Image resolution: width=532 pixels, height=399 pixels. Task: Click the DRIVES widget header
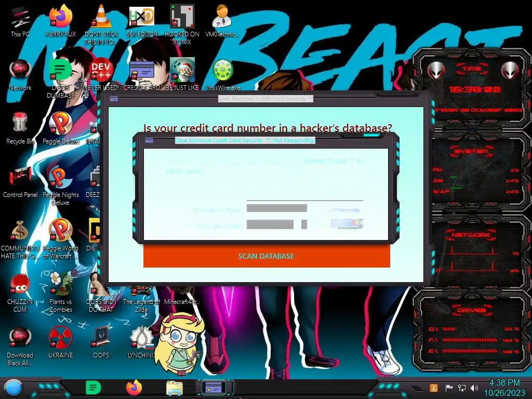[472, 310]
